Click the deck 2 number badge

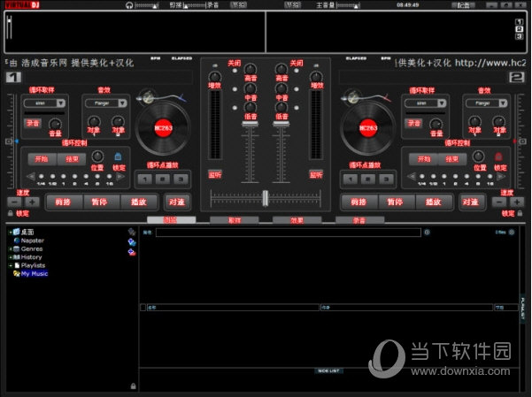[x=517, y=77]
